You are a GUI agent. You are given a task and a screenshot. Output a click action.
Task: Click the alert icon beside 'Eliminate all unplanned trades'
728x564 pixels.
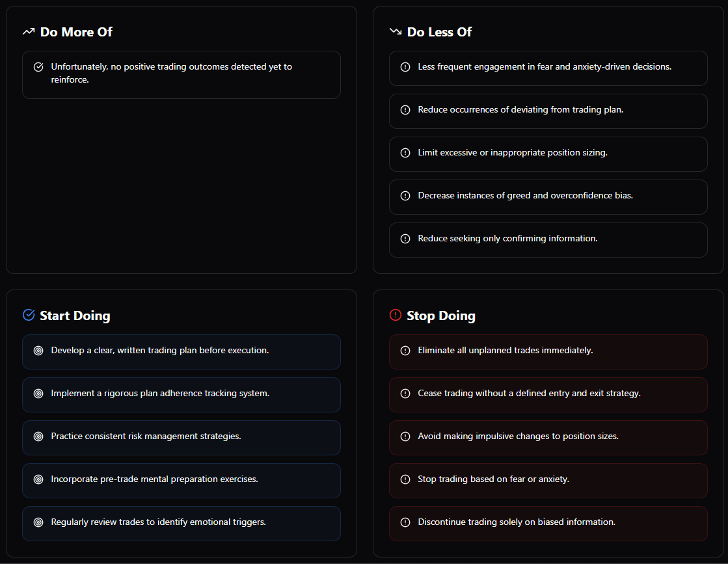coord(405,351)
